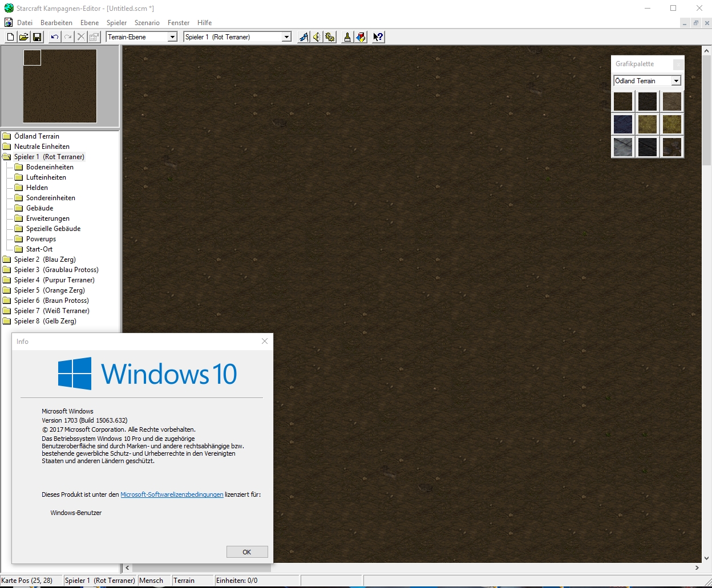Expand Spieler 6 (Braun Protoss)
712x588 pixels.
[46, 301]
